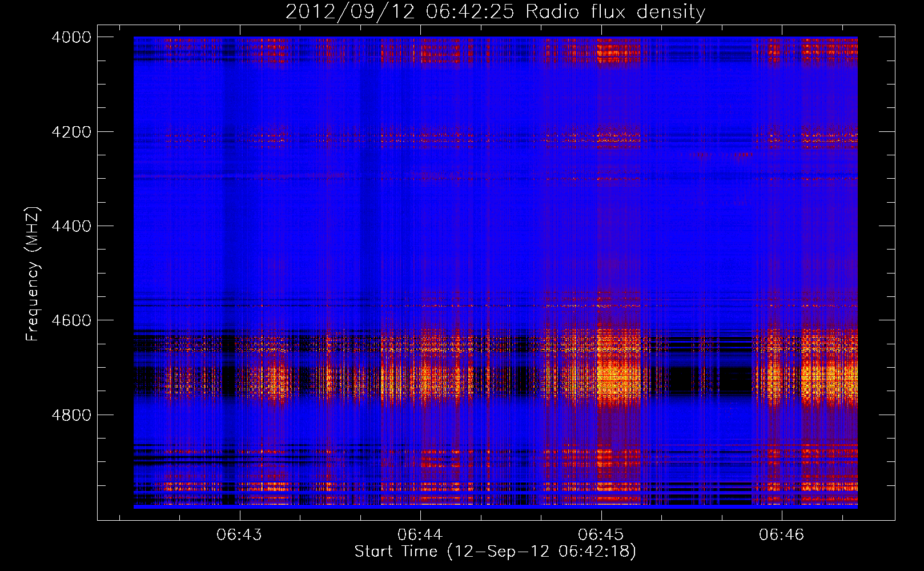Click the 'Start Time (12-Sep-12 06:42:18)' axis title

click(495, 552)
